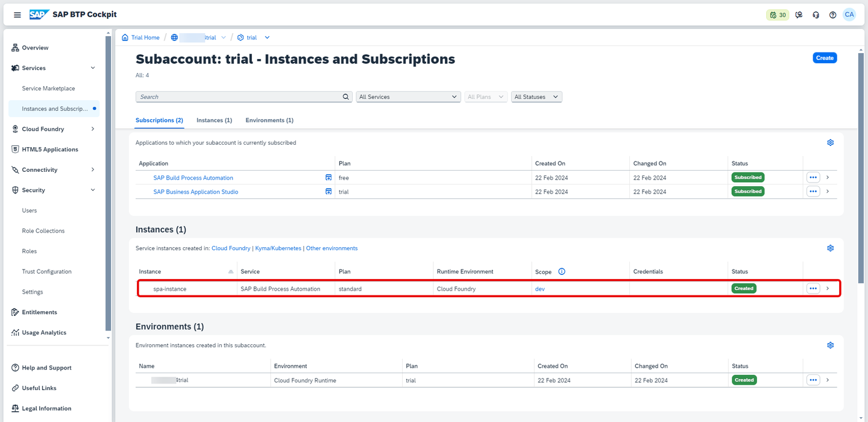Image resolution: width=868 pixels, height=422 pixels.
Task: Open actions menu for SAP Build Process Automation subscription
Action: point(813,177)
